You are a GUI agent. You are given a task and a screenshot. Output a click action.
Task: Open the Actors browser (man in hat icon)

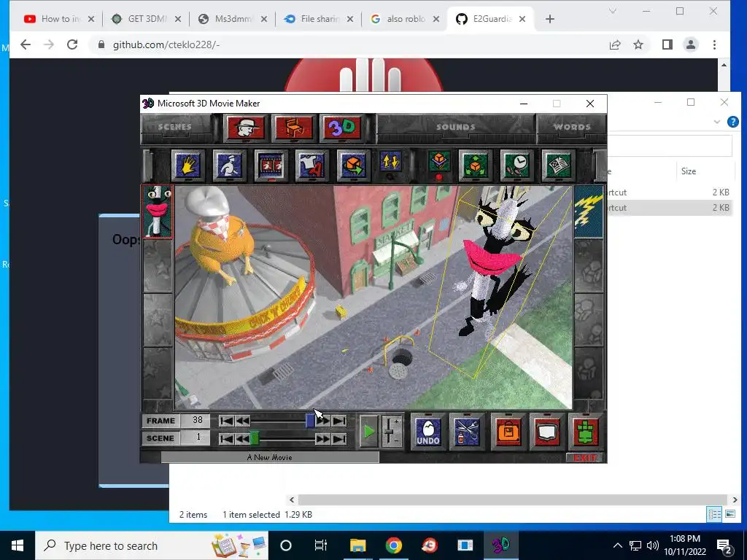coord(245,128)
